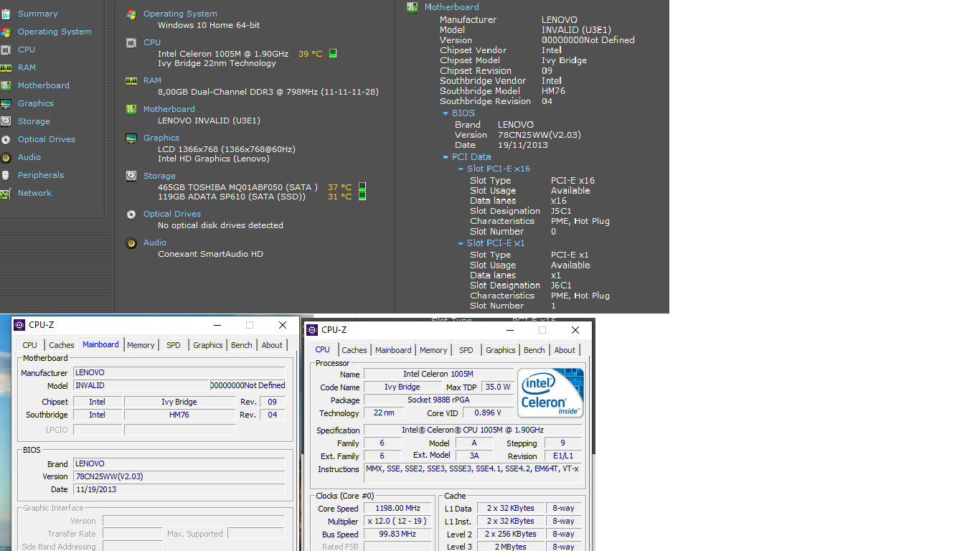This screenshot has height=551, width=980.
Task: Click the Specification field in CPU-Z
Action: 473,430
